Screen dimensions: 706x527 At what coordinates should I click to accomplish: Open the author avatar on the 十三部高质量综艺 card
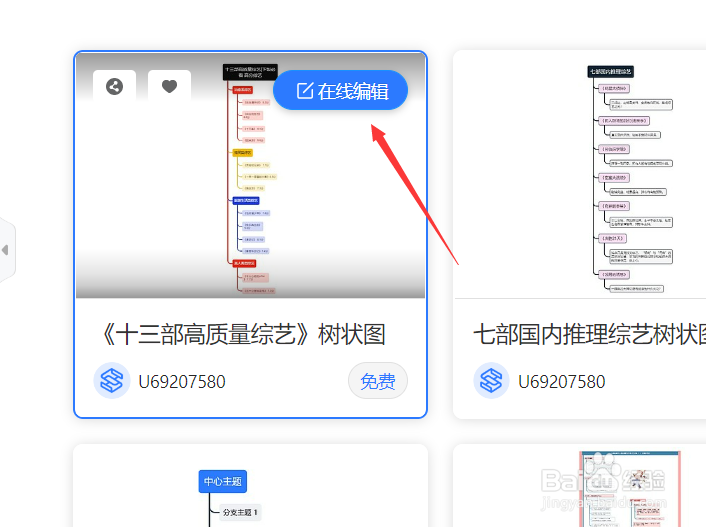pyautogui.click(x=112, y=381)
